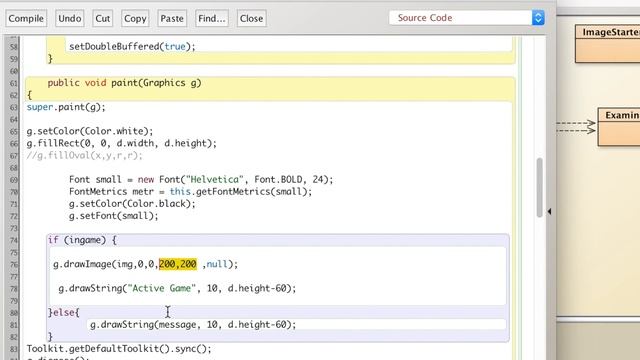Click the 'g.setFont(small);' line

coord(113,216)
